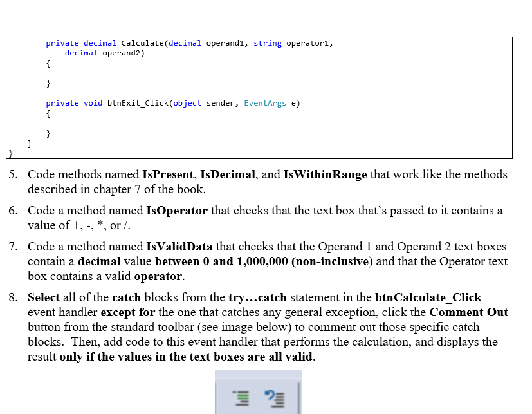
Task: Click the closing brace of btnExit_Click
Action: [47, 133]
